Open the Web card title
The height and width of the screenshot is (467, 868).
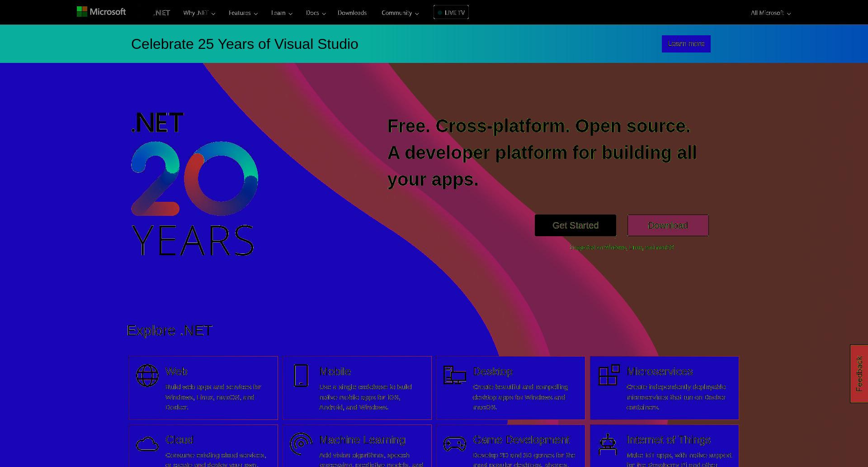tap(176, 372)
